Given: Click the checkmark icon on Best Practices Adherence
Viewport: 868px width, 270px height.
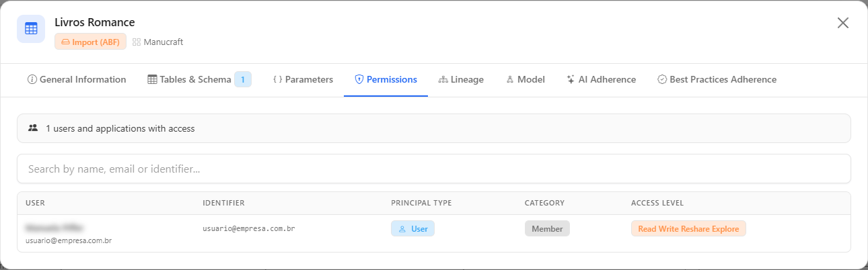Looking at the screenshot, I should coord(661,79).
